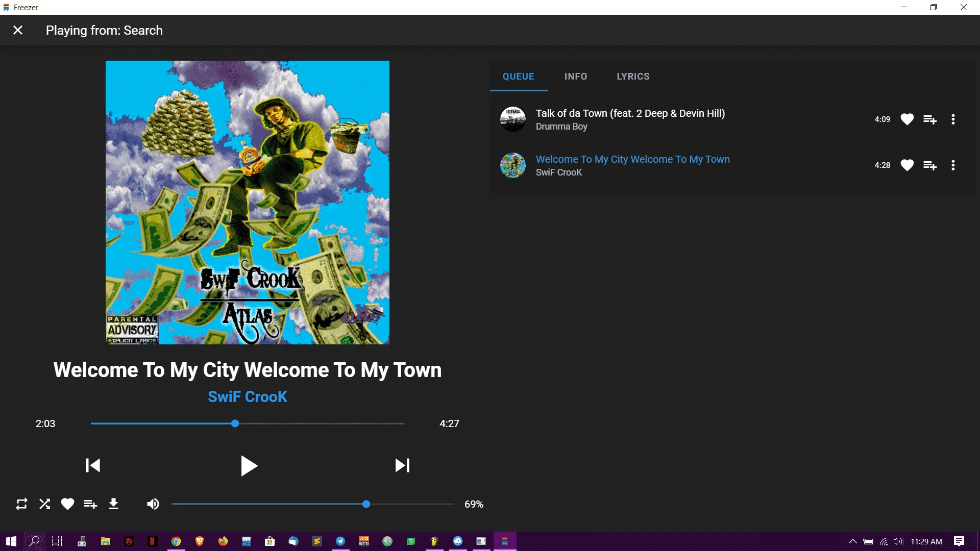Open Firefox from the taskbar
The width and height of the screenshot is (980, 551).
[x=223, y=541]
